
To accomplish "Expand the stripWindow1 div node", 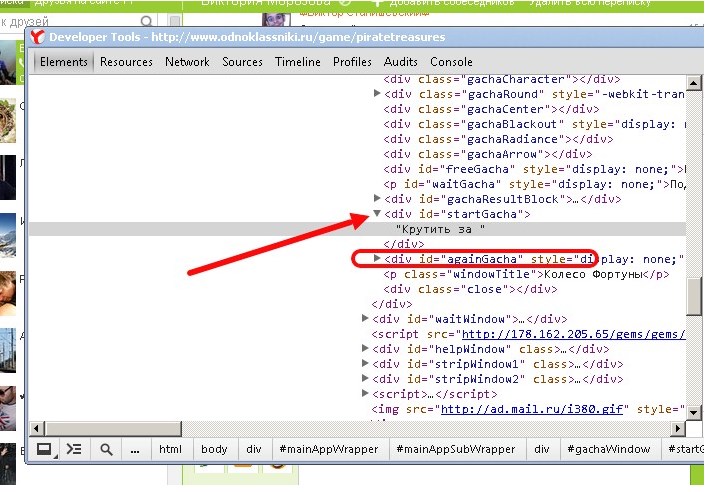I will (x=365, y=363).
